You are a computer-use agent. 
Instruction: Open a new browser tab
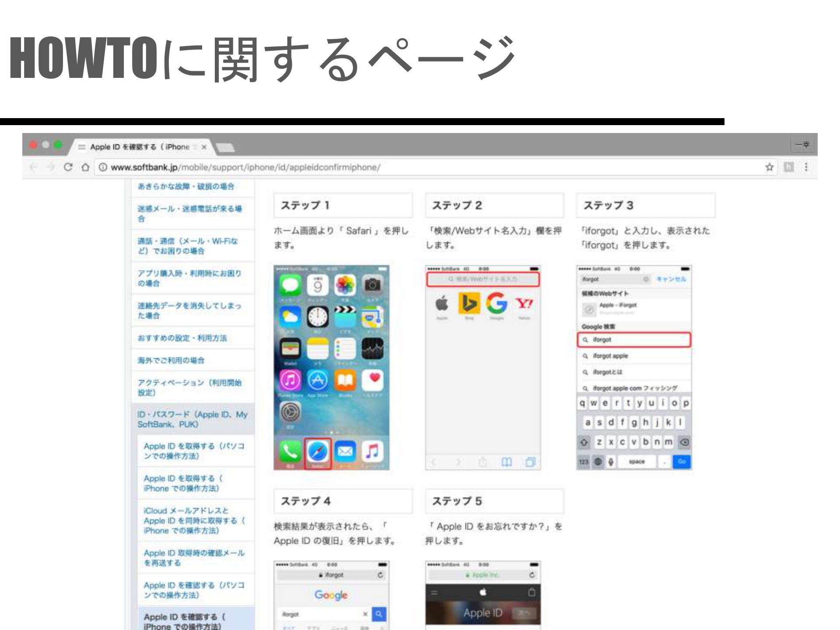click(x=226, y=147)
